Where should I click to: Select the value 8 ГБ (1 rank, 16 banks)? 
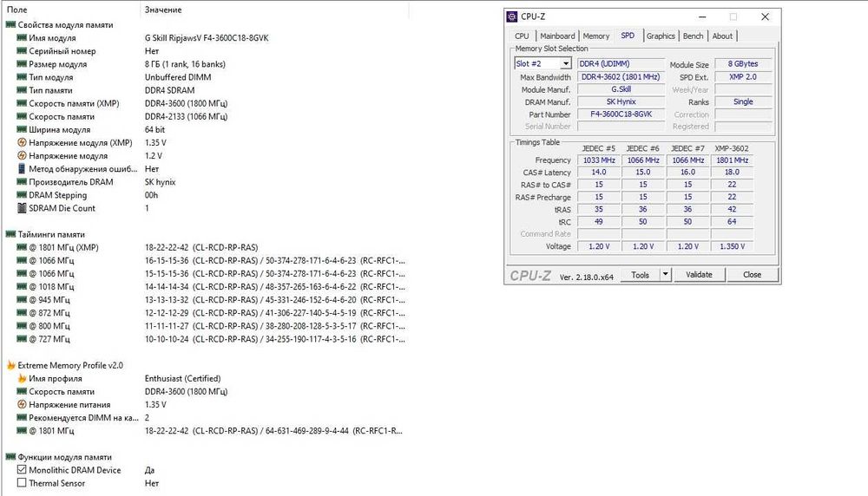point(185,64)
